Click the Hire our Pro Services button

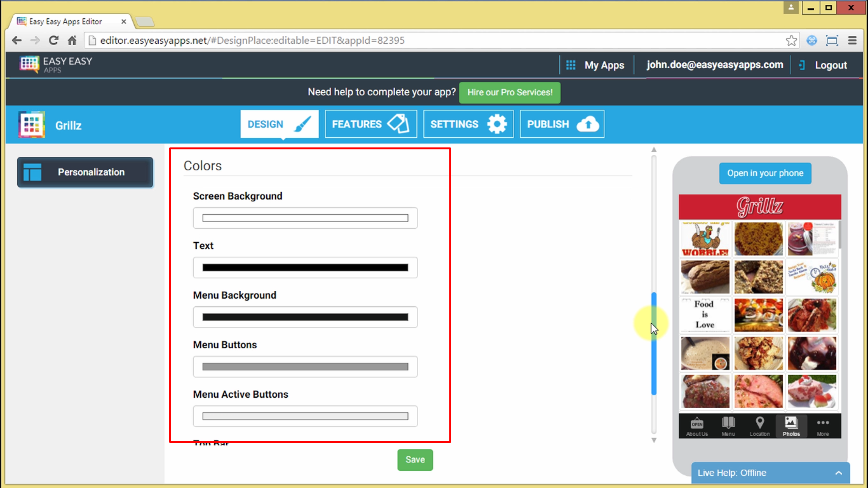point(509,92)
